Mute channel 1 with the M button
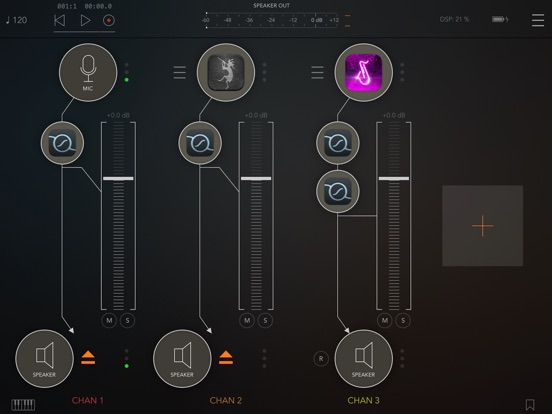The width and height of the screenshot is (552, 414). pos(109,321)
